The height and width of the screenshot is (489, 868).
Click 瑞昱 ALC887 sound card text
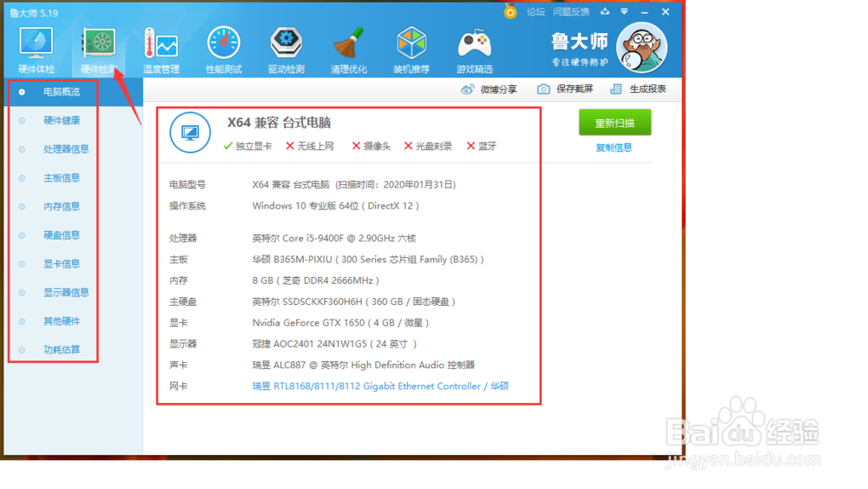[363, 365]
